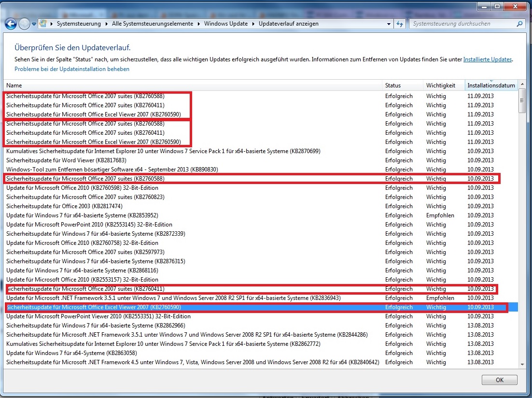Image resolution: width=532 pixels, height=398 pixels.
Task: Click Empfohlen importance of KB2853952 row
Action: (x=440, y=215)
